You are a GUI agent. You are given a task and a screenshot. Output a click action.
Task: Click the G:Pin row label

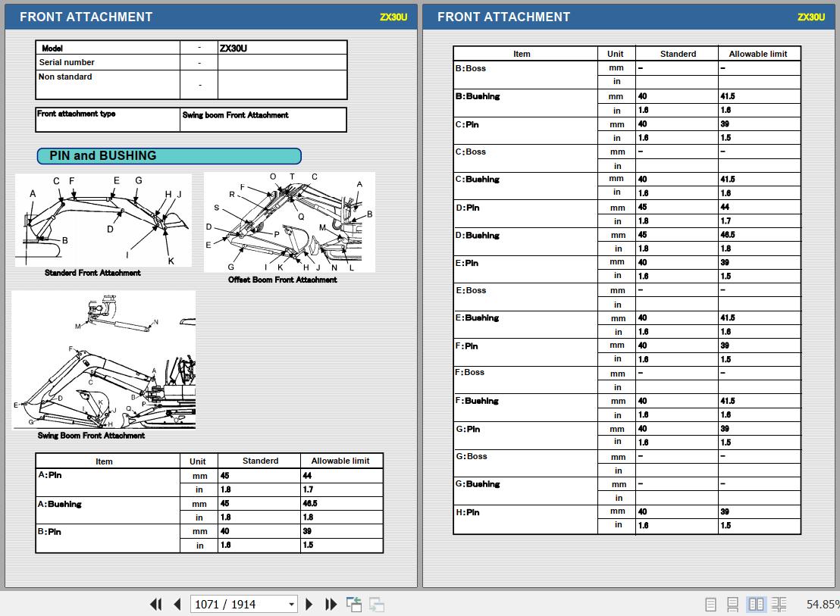coord(469,429)
